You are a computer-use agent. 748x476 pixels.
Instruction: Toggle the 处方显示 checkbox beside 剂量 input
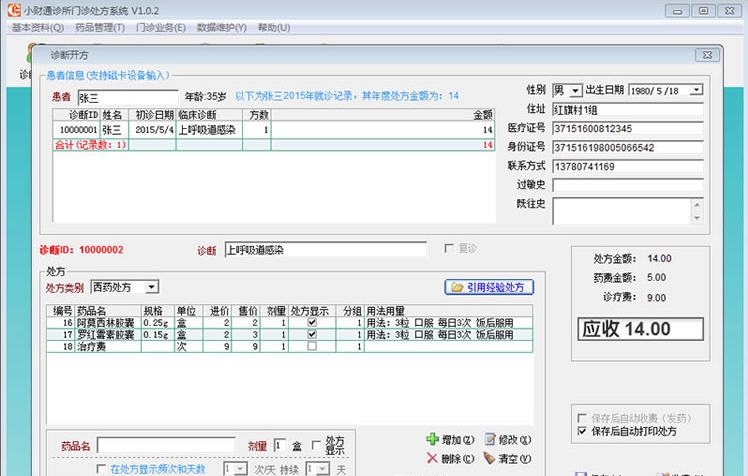click(x=315, y=445)
